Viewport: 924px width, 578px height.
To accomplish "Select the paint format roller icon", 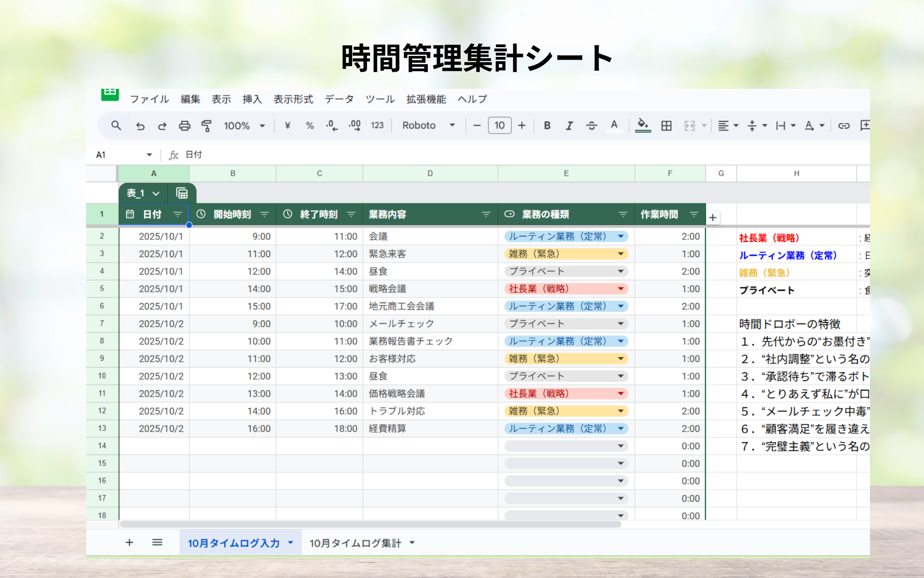I will [x=207, y=126].
